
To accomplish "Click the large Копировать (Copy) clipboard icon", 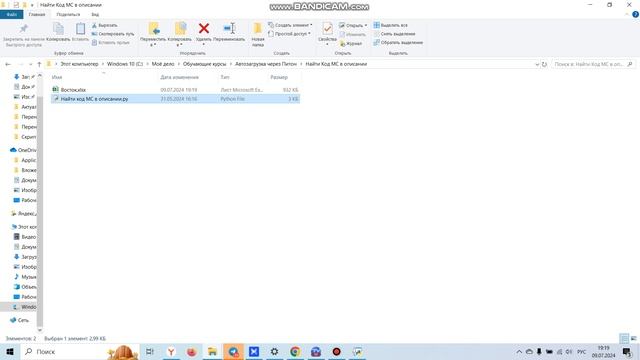I will coord(58,29).
